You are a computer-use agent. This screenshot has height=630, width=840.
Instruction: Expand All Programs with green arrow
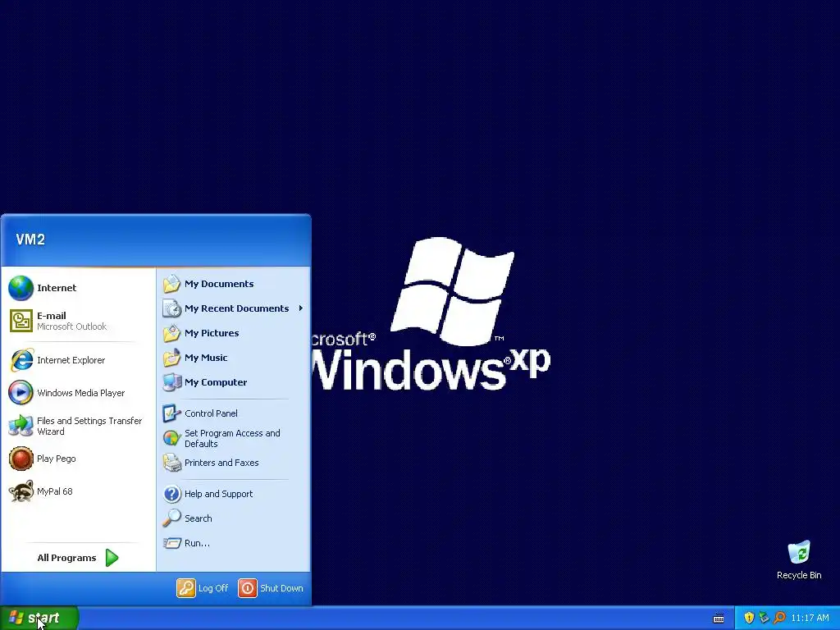pos(112,558)
